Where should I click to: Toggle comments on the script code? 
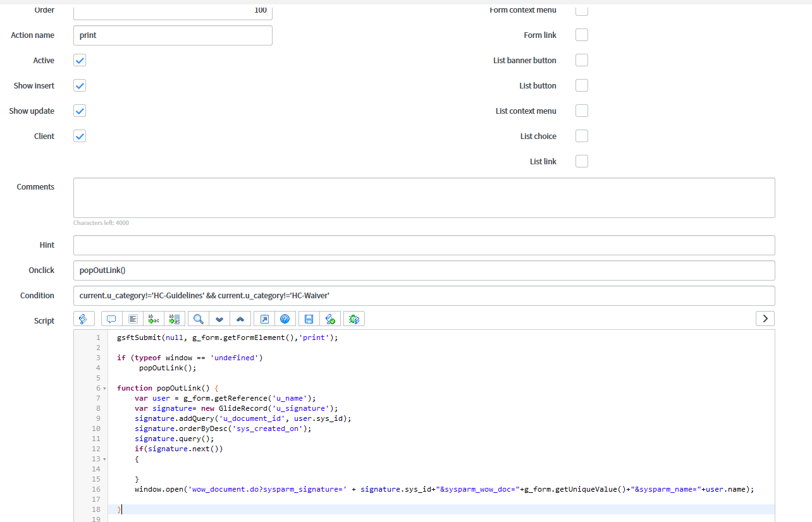111,319
